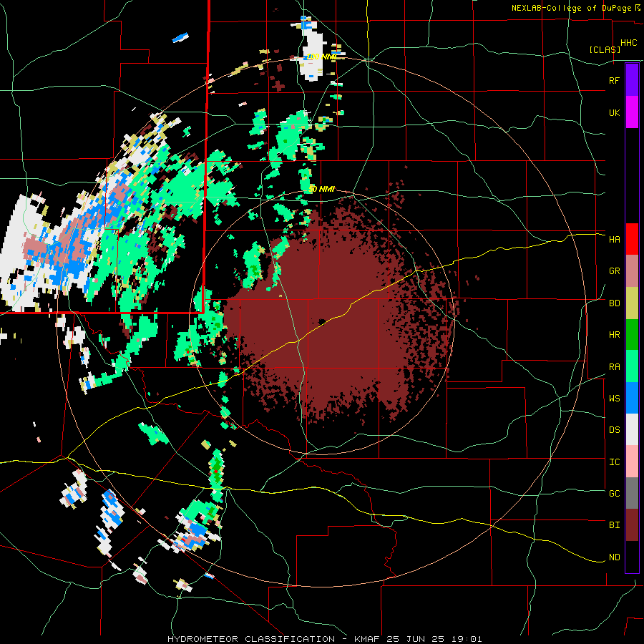This screenshot has height=644, width=644.
Task: Click the GR graupel legend label
Action: click(614, 271)
